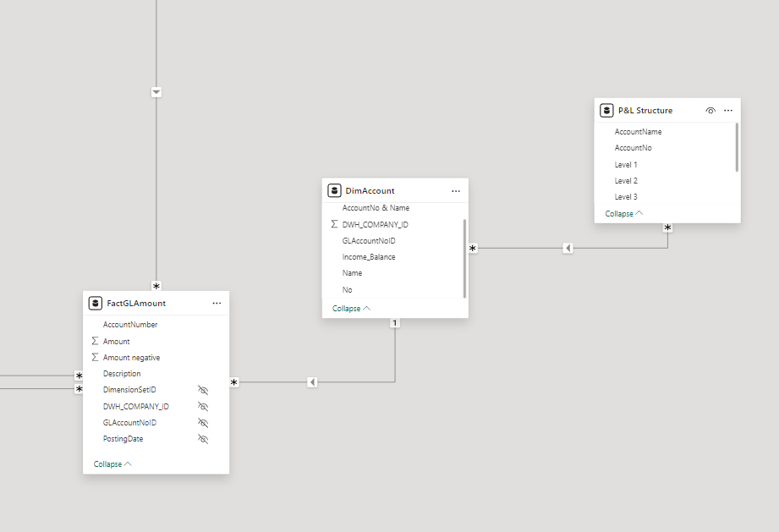Image resolution: width=779 pixels, height=532 pixels.
Task: Open FactGLAmount more options menu
Action: (x=217, y=303)
